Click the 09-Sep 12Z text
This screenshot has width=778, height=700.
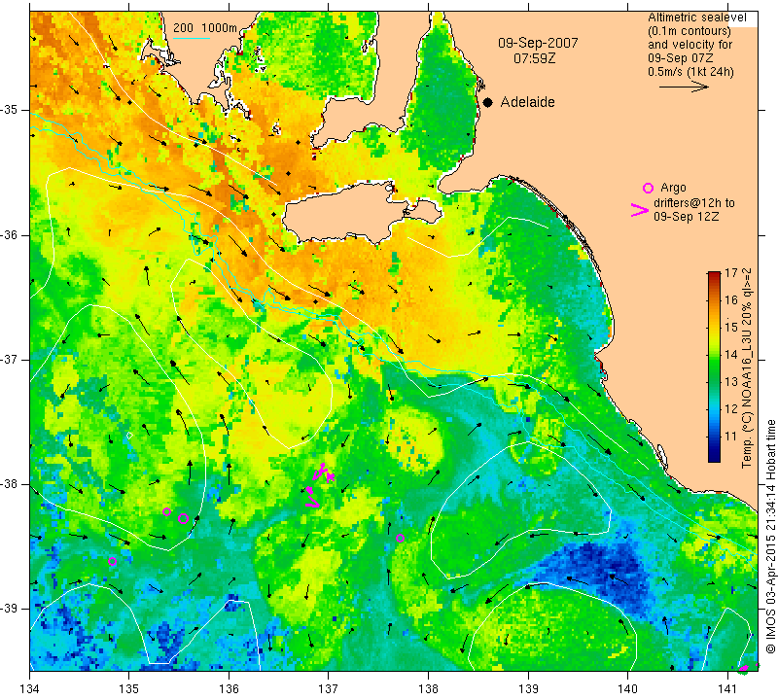pyautogui.click(x=687, y=217)
